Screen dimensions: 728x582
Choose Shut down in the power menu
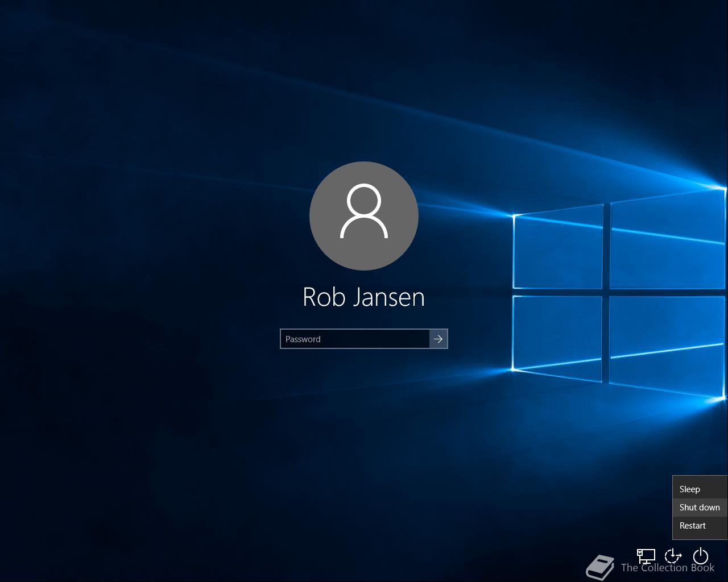pyautogui.click(x=700, y=508)
